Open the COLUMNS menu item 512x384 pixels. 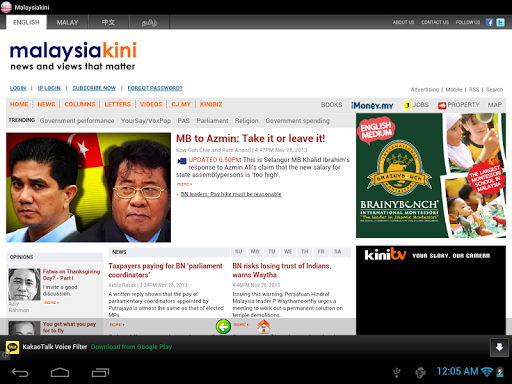click(80, 104)
